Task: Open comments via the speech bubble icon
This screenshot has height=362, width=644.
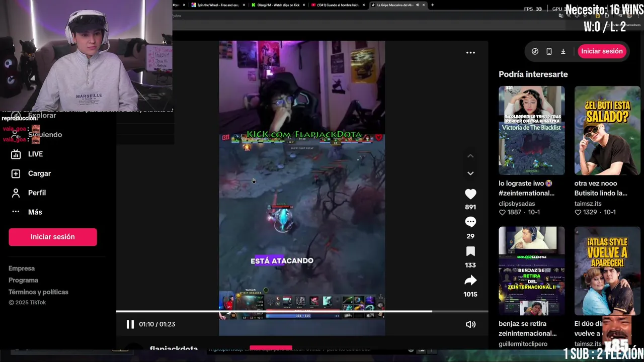Action: point(470,222)
